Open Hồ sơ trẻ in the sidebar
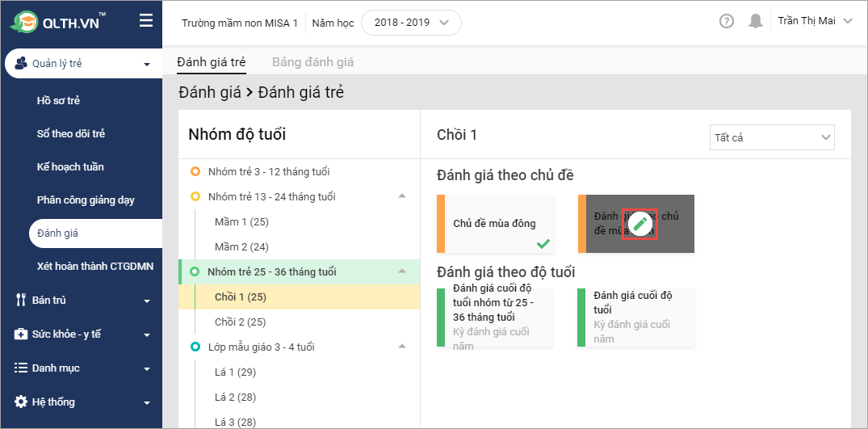 click(58, 101)
